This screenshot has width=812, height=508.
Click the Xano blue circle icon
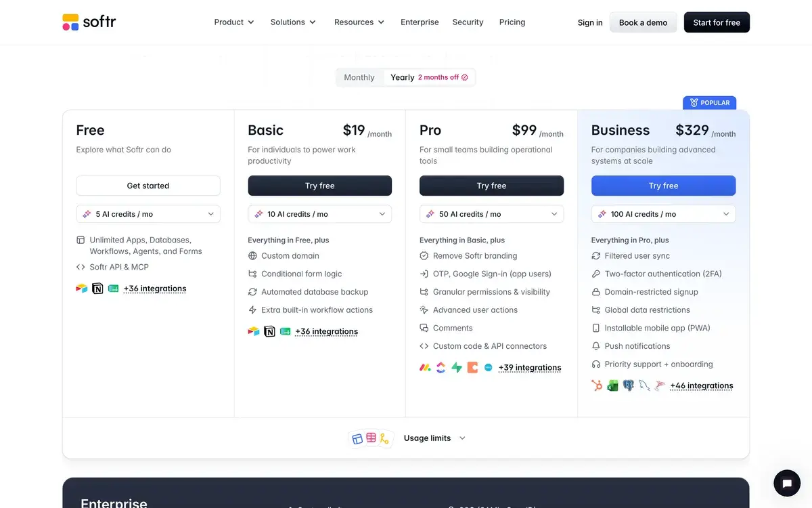488,368
